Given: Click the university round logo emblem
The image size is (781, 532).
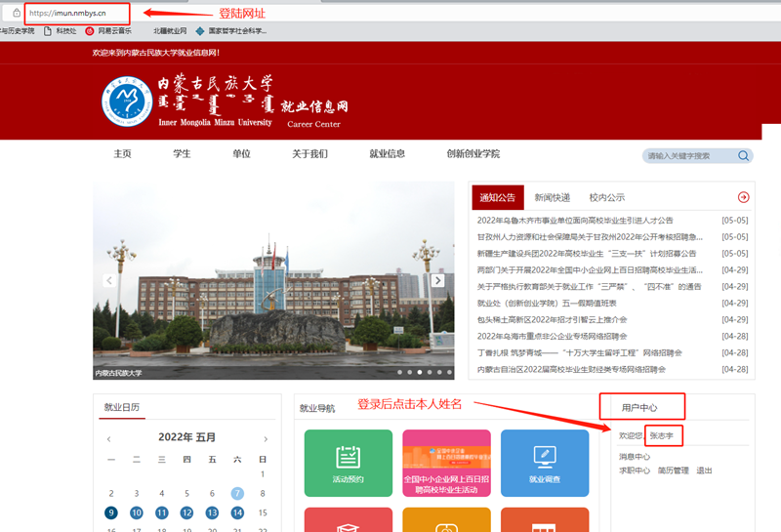Looking at the screenshot, I should click(x=127, y=102).
